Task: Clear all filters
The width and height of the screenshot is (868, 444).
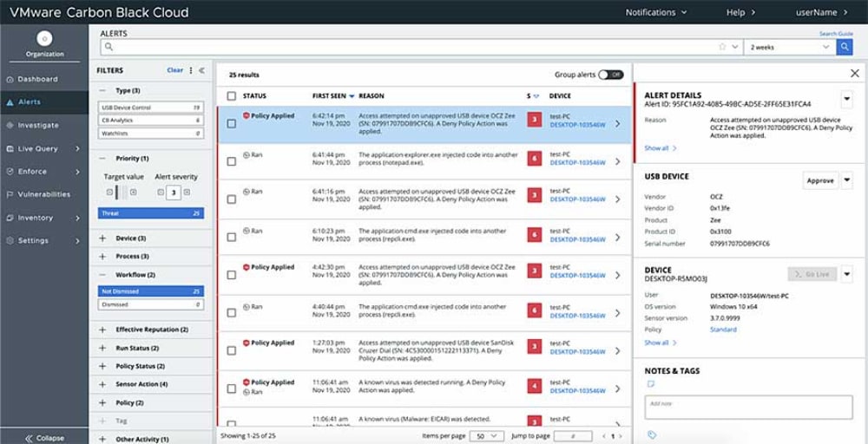Action: point(175,70)
